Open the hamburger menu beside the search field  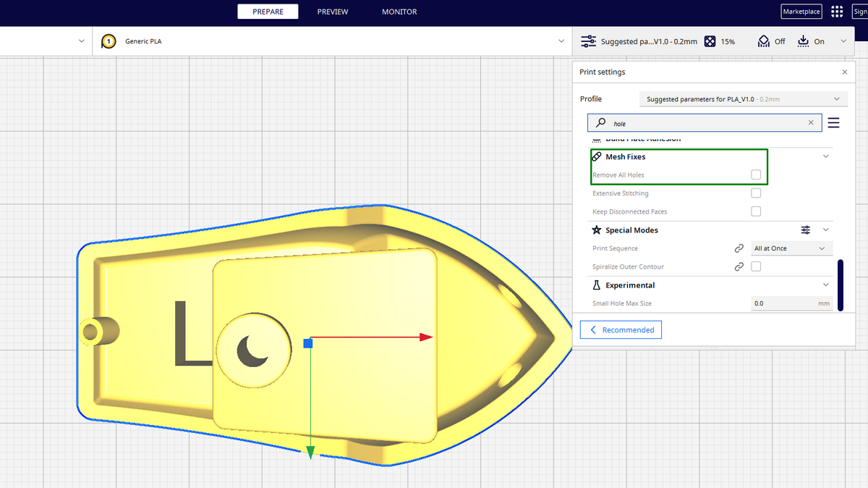point(833,122)
